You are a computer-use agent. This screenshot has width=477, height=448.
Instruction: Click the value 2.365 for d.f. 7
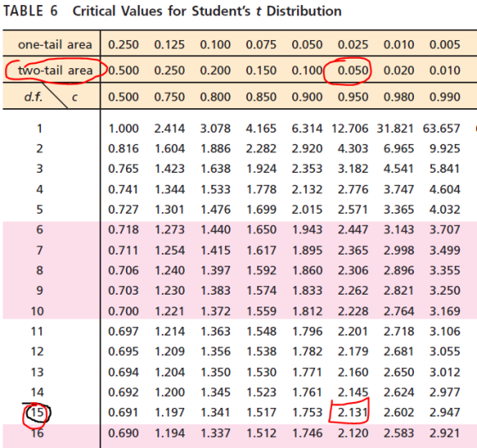(x=353, y=250)
